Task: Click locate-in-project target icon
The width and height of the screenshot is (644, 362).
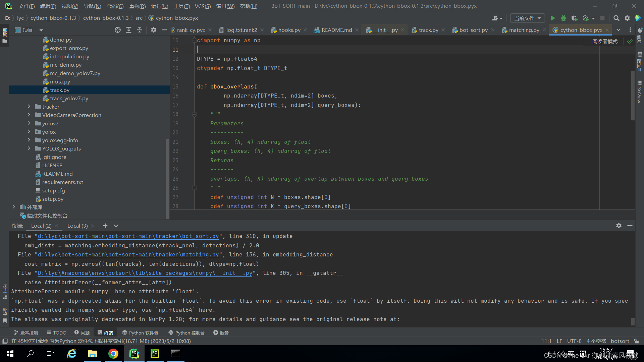Action: pyautogui.click(x=118, y=30)
